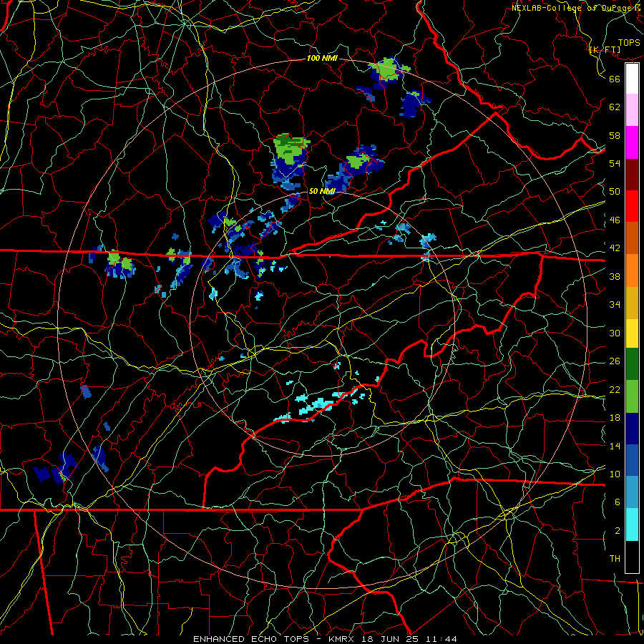Click the '58' scale label
This screenshot has width=644, height=644.
(x=615, y=135)
